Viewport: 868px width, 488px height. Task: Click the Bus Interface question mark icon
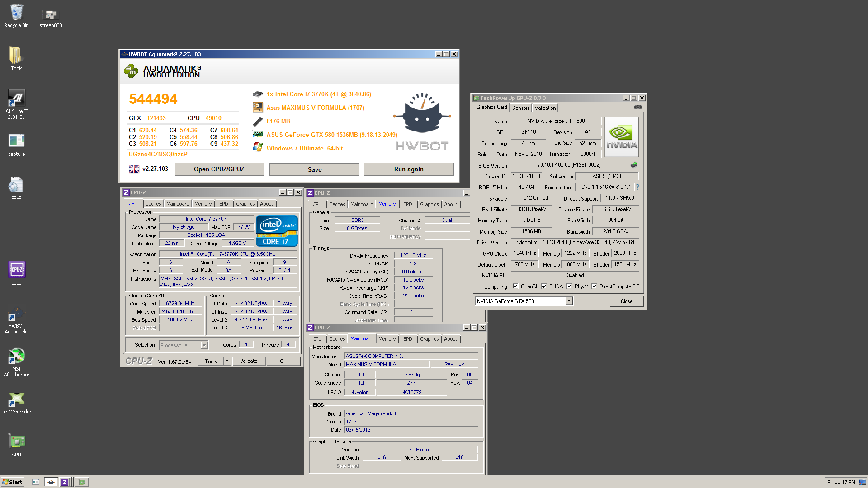click(x=637, y=187)
